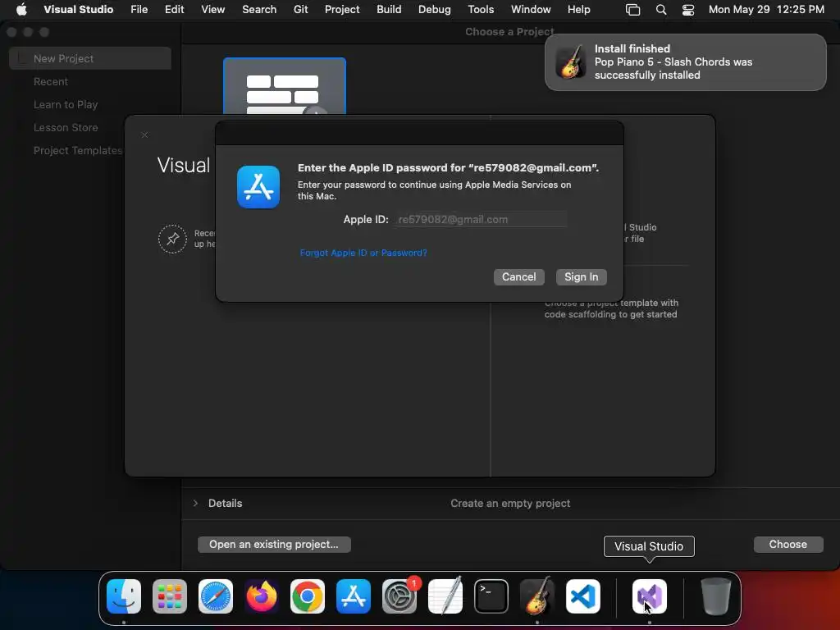840x630 pixels.
Task: Cancel the Apple ID password dialog
Action: 518,277
